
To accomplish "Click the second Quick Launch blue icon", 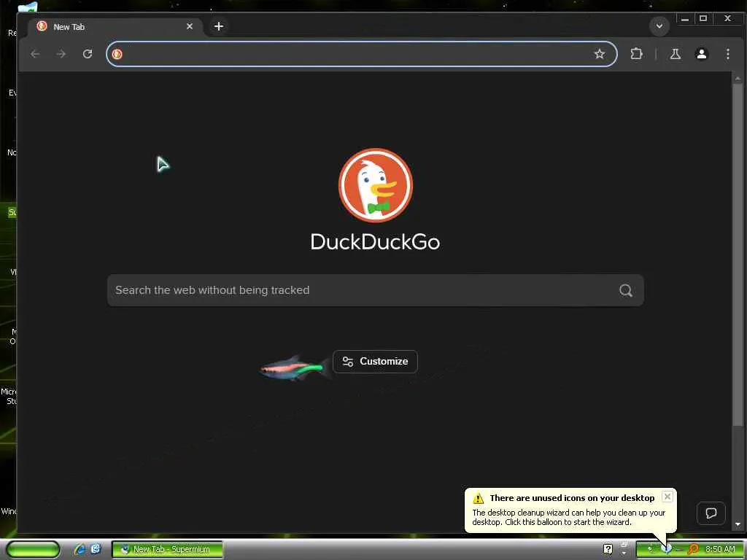I will pos(96,549).
